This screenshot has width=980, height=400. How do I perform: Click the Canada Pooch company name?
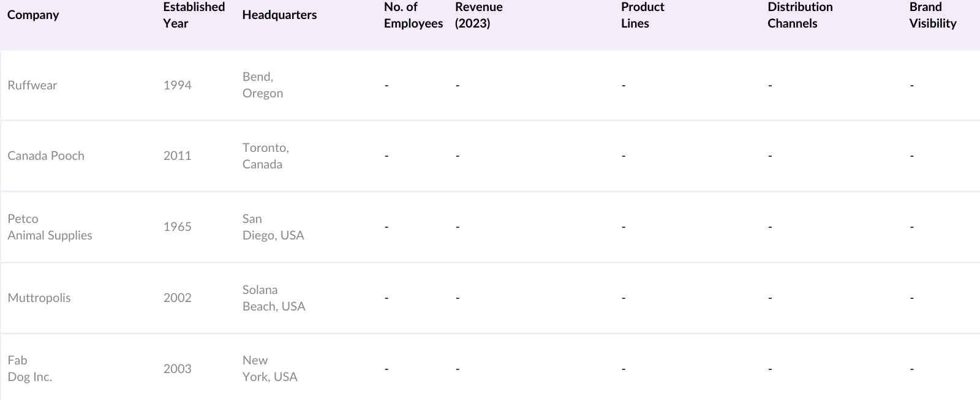[46, 156]
